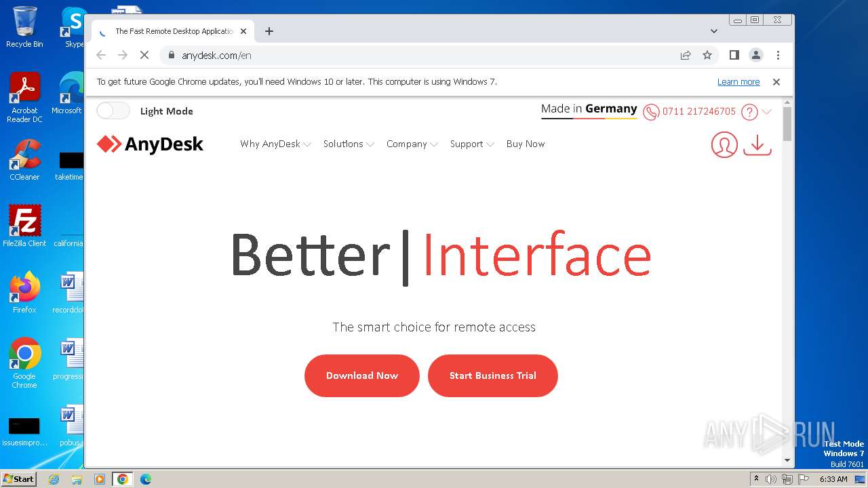This screenshot has height=488, width=868.
Task: Launch Firefox from desktop
Action: 24,293
